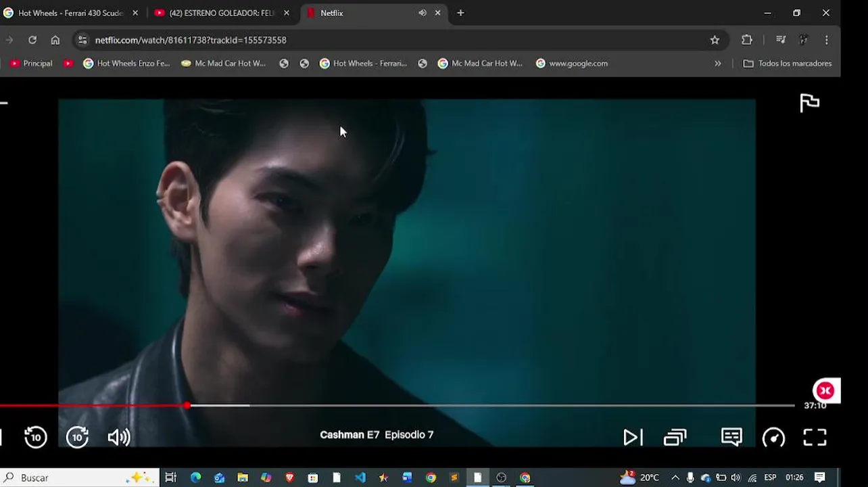Open the Chrome extensions menu
Screen dimensions: 868x487
(747, 40)
